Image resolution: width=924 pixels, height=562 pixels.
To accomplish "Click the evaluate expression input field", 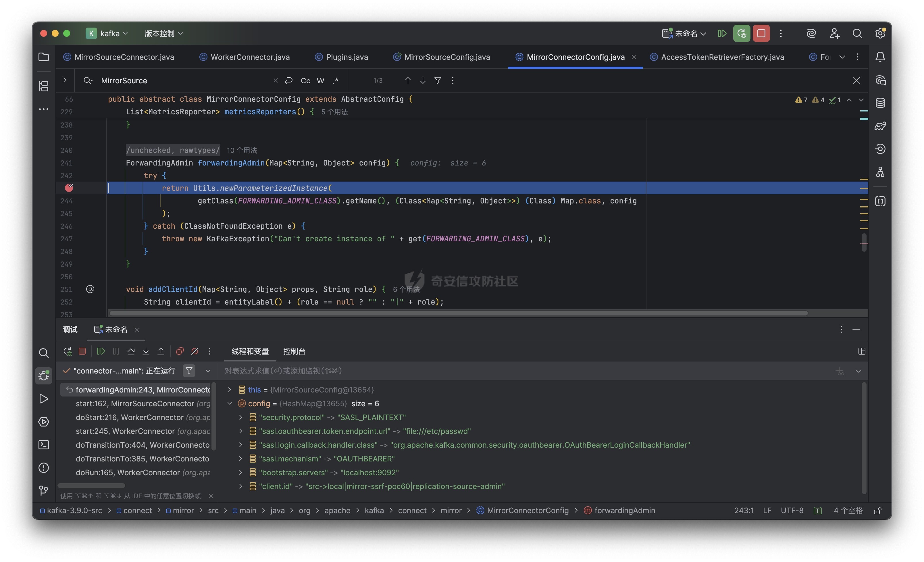I will tap(525, 371).
